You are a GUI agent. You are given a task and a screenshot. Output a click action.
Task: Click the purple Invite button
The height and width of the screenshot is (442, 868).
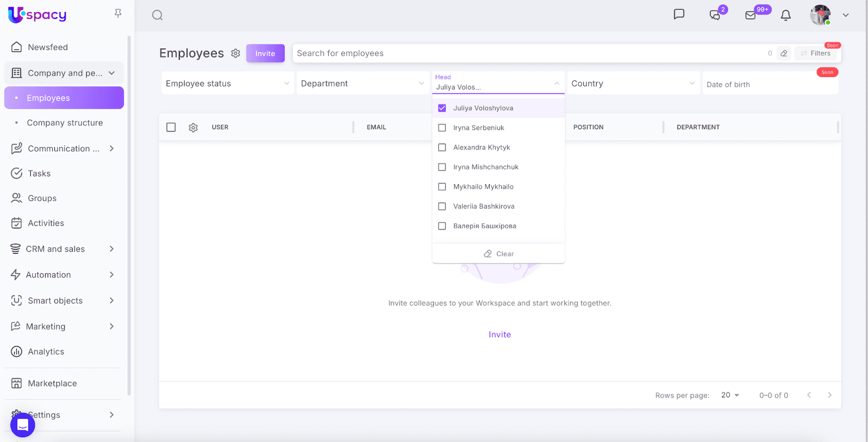coord(265,53)
